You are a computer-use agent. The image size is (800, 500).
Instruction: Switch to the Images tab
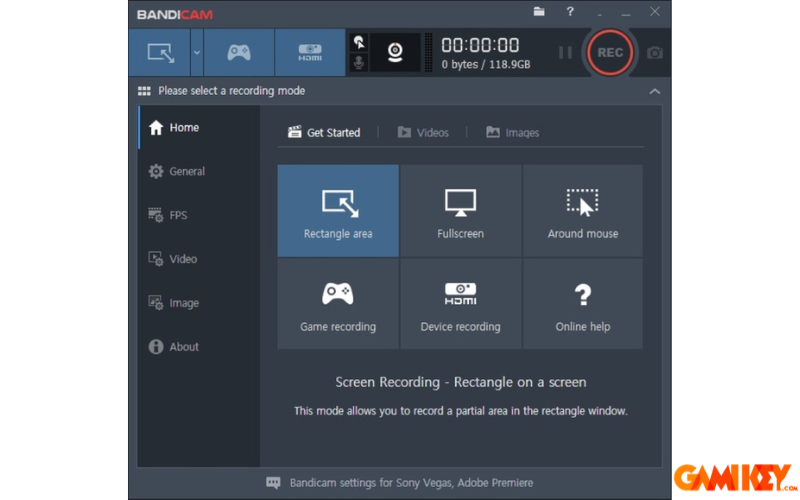[x=512, y=133]
